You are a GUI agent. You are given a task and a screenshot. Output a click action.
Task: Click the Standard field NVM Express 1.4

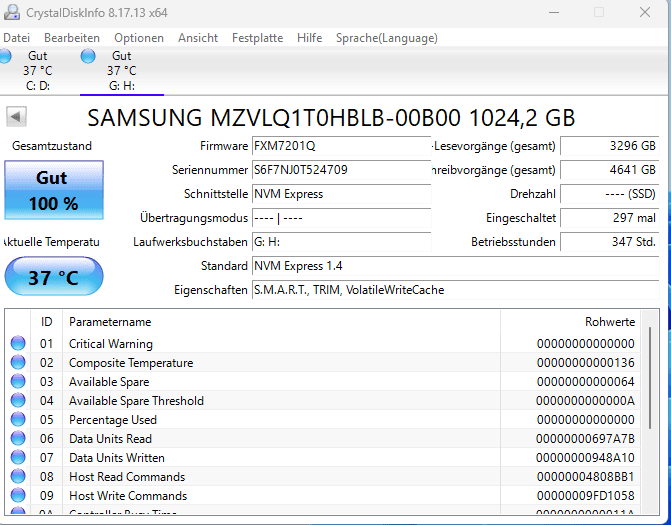(x=455, y=266)
